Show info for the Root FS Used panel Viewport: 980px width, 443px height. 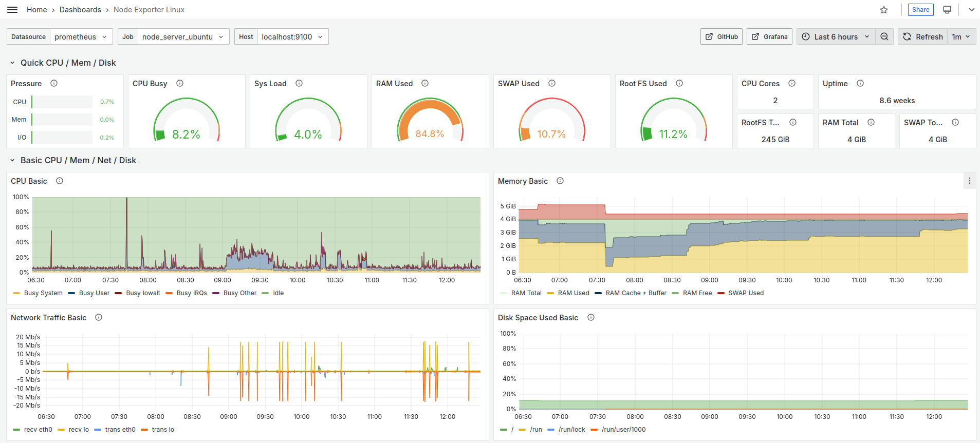click(679, 83)
